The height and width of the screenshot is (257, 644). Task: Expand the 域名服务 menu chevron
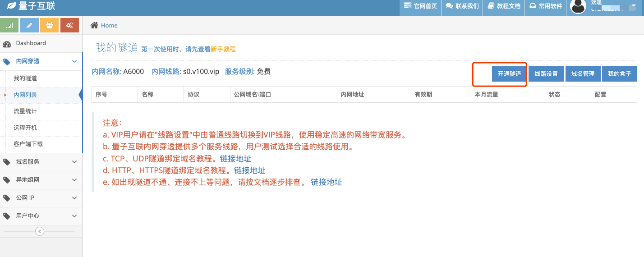75,161
